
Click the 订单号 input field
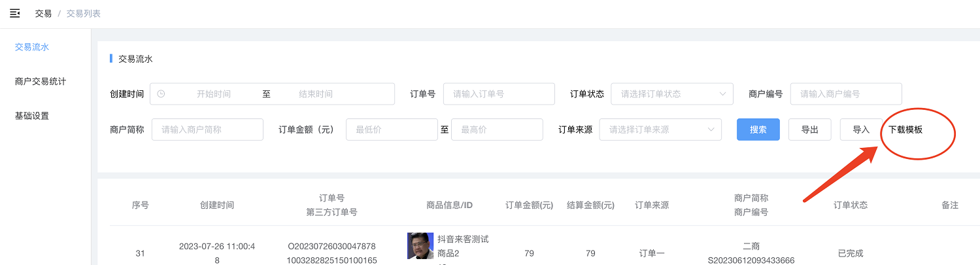[x=499, y=94]
